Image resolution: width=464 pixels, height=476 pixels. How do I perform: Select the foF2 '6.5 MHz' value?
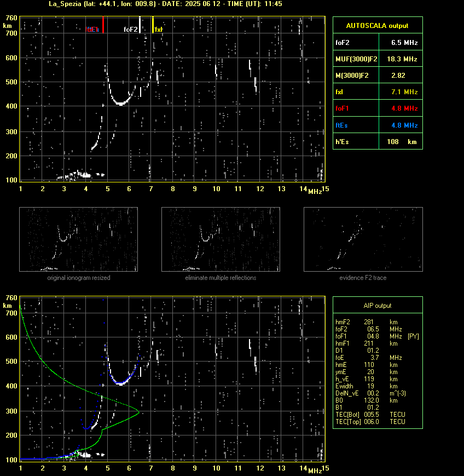(x=404, y=43)
